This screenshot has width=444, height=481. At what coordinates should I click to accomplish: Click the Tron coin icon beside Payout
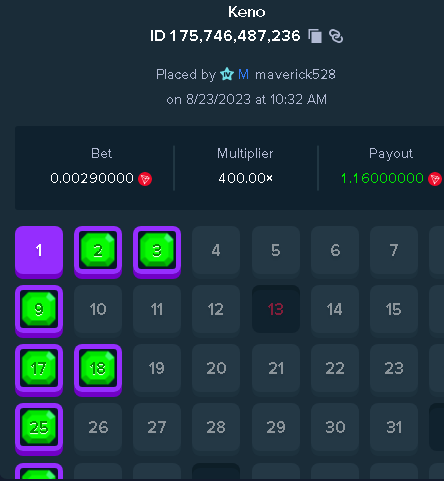point(435,179)
